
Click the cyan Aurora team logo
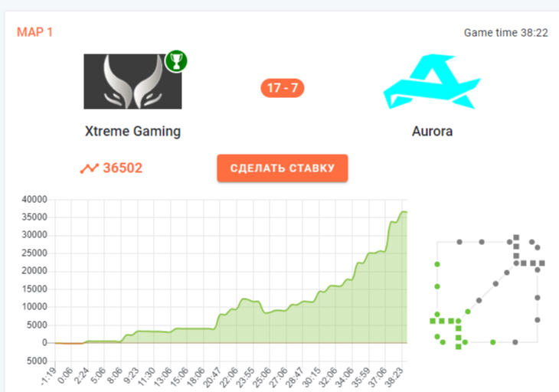pyautogui.click(x=432, y=81)
